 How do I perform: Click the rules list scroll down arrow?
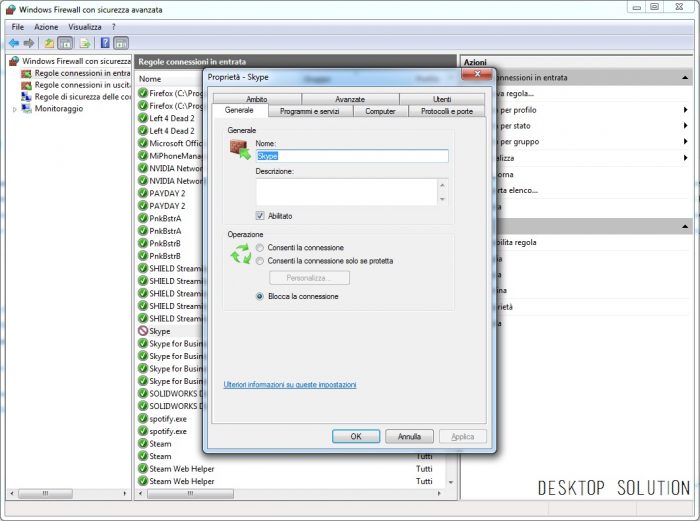451,482
